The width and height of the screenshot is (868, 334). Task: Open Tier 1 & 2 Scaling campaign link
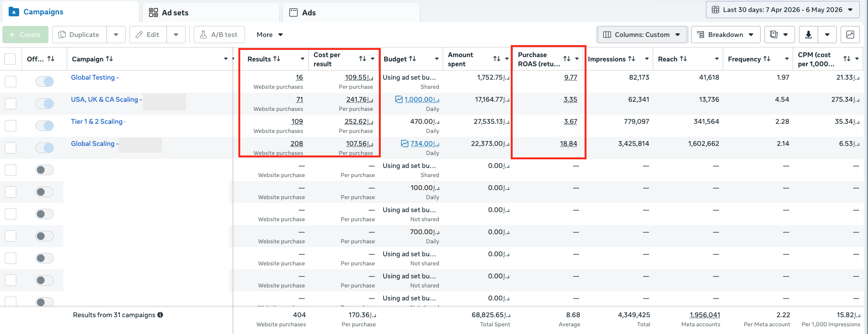98,121
